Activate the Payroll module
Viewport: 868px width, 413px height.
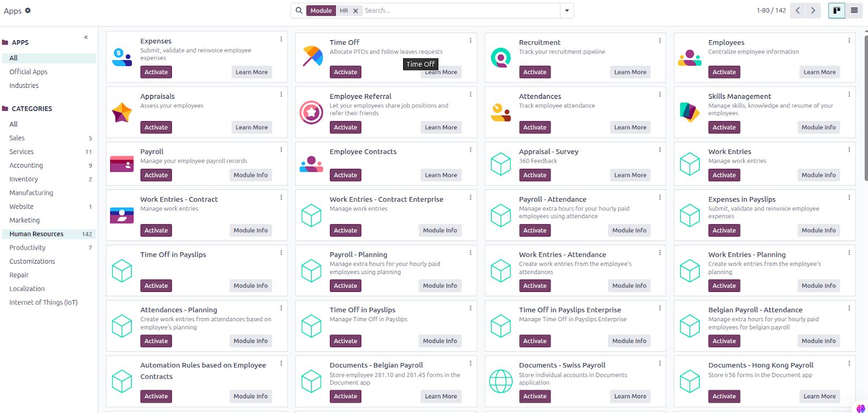click(156, 175)
